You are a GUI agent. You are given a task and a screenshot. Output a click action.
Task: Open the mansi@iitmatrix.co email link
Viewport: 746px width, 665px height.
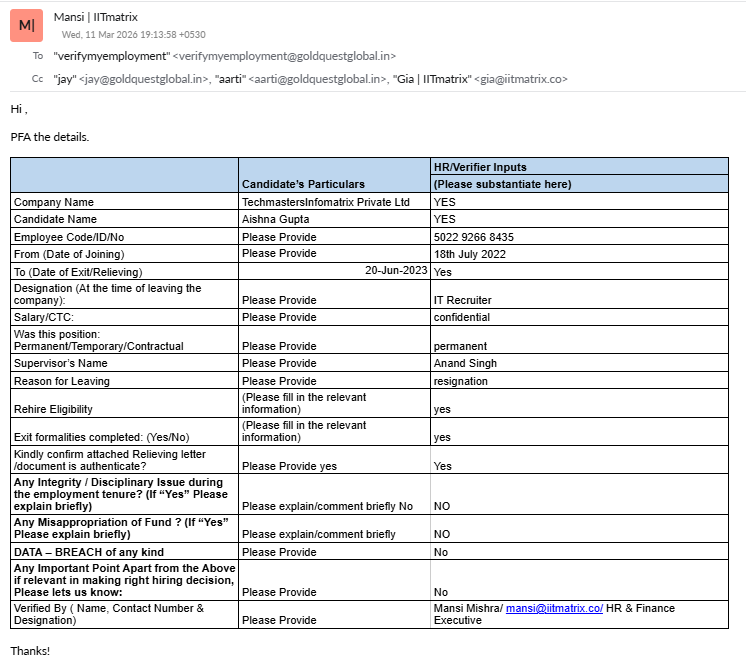(x=553, y=608)
